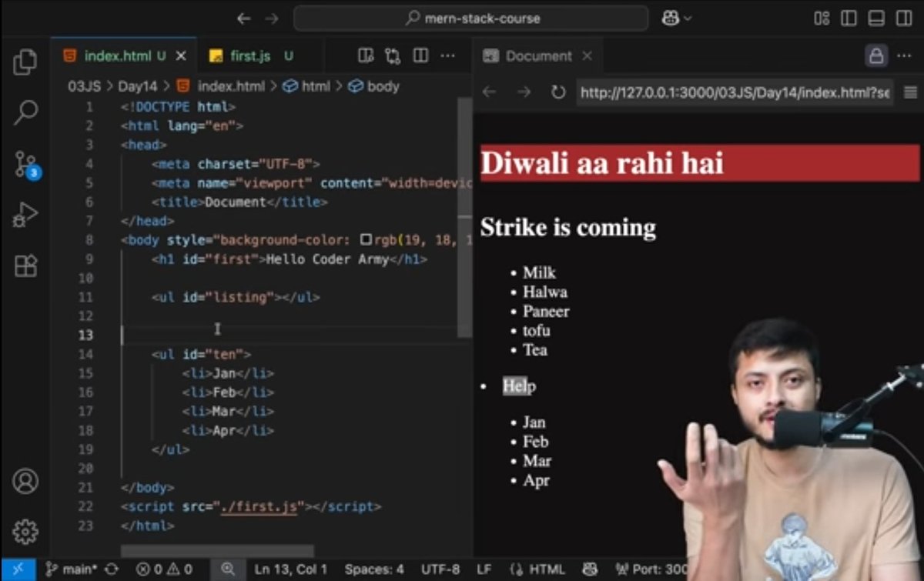This screenshot has height=581, width=924.
Task: Open preview group More Actions ellipsis
Action: coord(906,56)
